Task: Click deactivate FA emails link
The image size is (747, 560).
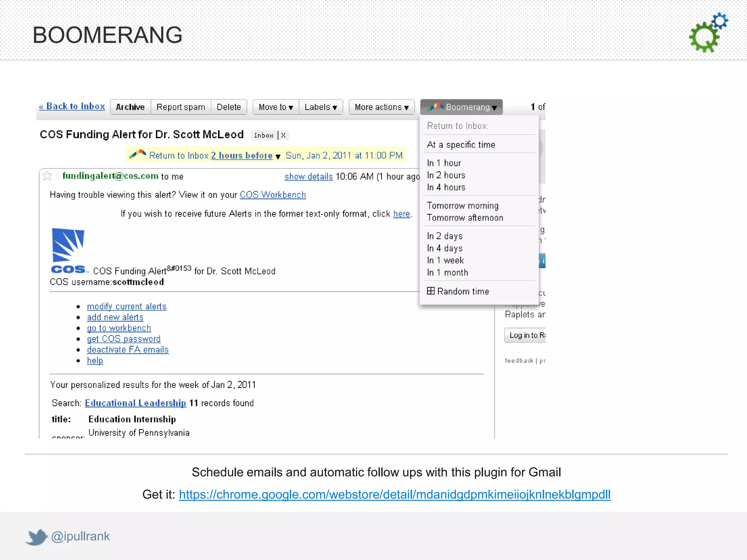Action: pyautogui.click(x=128, y=350)
